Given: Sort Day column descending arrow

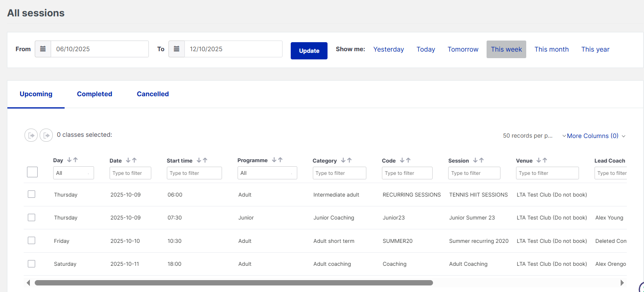Looking at the screenshot, I should [x=70, y=160].
